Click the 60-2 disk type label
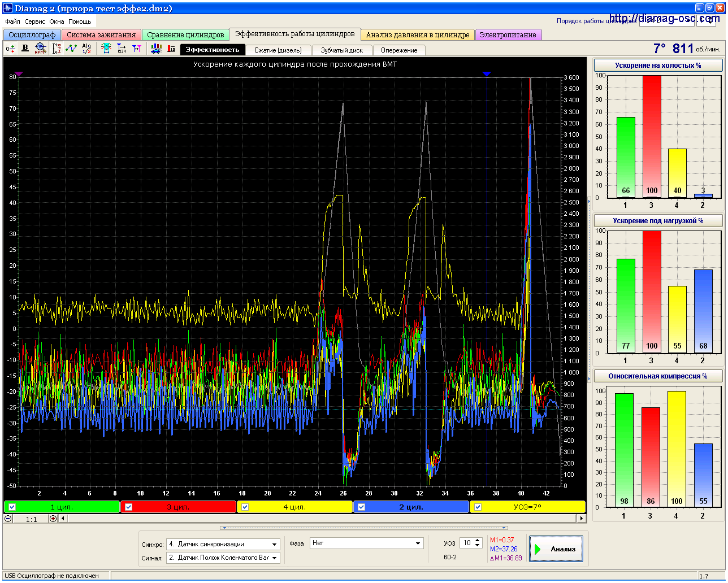The image size is (728, 583). (450, 557)
